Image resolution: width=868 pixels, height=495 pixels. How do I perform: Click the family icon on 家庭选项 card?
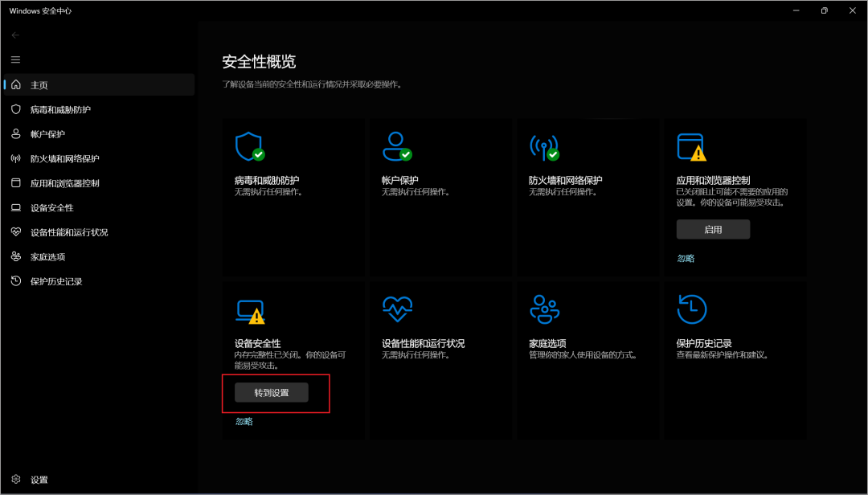(545, 309)
